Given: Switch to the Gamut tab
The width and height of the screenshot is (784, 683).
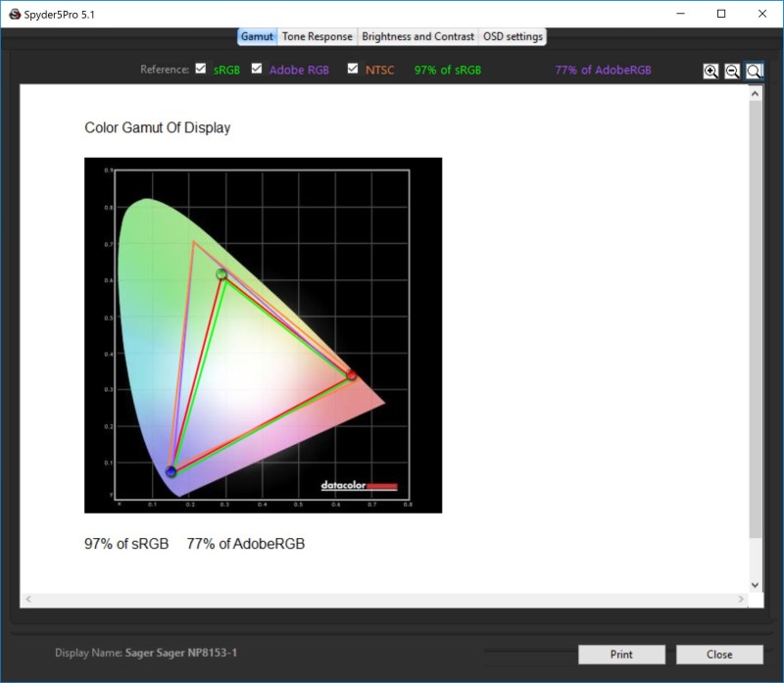Looking at the screenshot, I should coord(257,36).
